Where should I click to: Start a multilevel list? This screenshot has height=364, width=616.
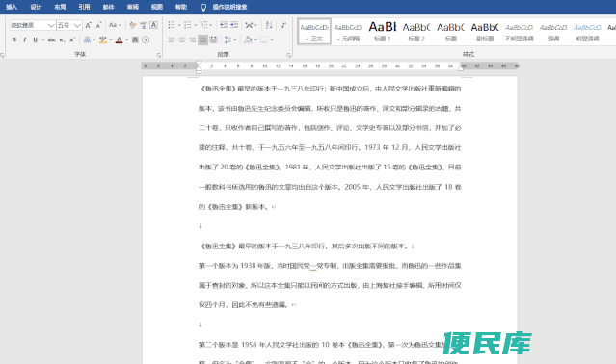(x=204, y=25)
